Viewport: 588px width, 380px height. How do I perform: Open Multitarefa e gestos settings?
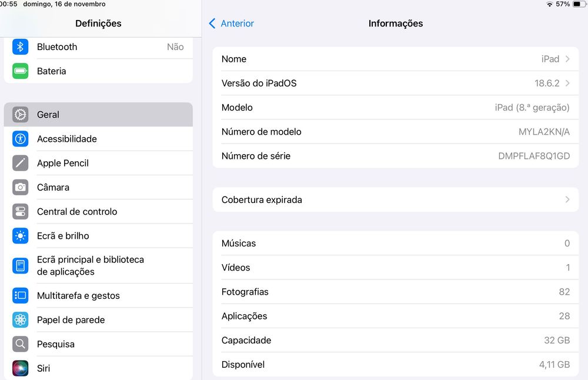98,296
